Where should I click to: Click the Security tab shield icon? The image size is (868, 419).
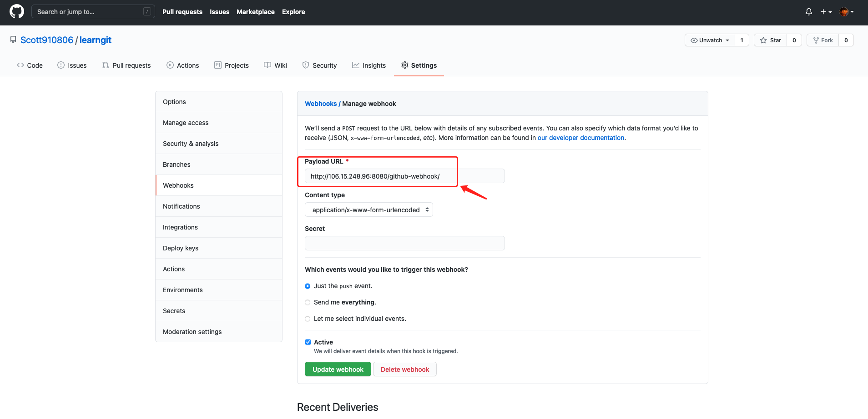(306, 65)
